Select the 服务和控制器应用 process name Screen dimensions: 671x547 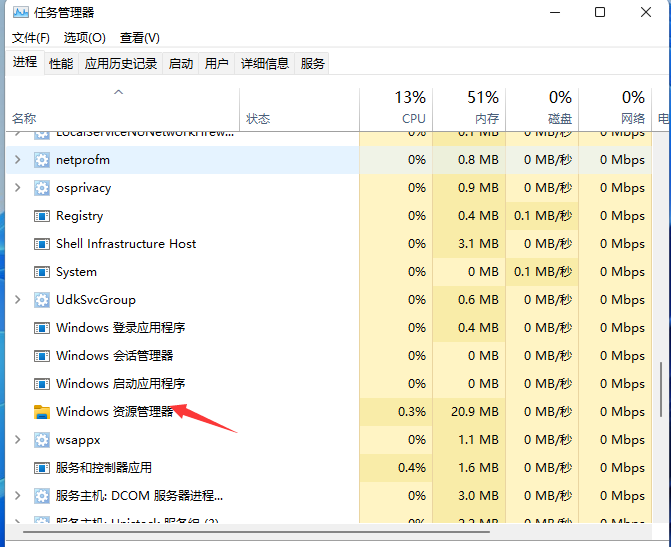pos(104,468)
